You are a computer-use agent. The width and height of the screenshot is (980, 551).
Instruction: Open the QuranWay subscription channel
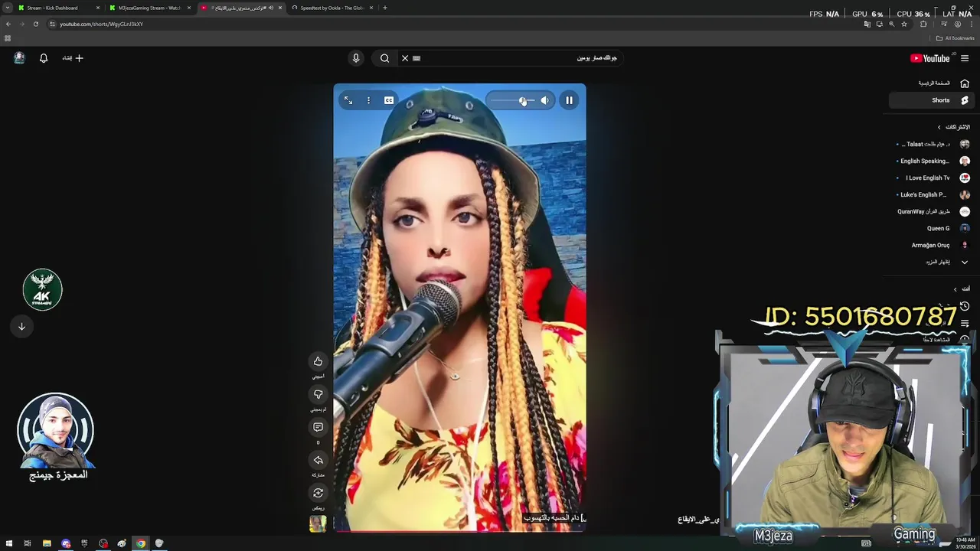point(933,211)
